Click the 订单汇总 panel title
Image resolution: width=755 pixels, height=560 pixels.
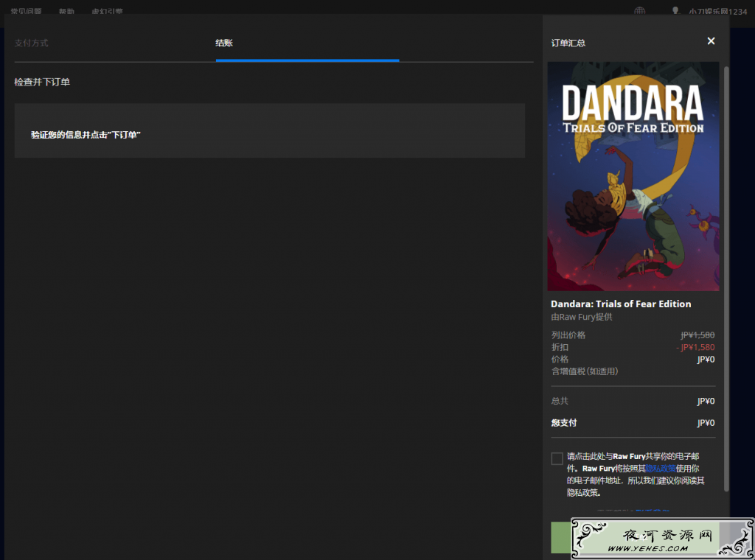(568, 43)
